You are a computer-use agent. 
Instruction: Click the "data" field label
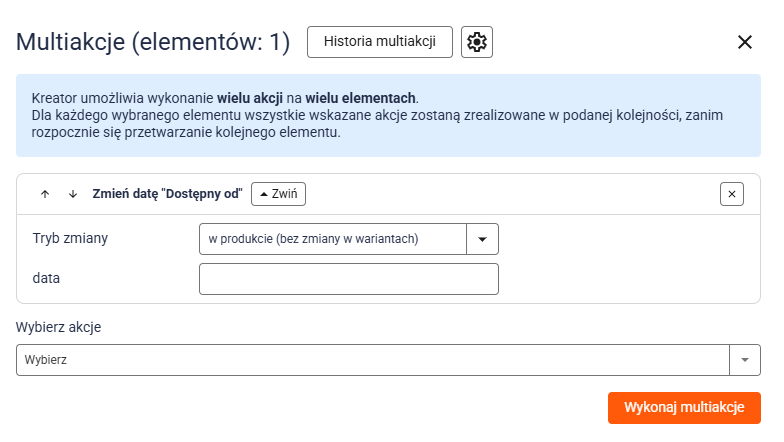tap(46, 279)
